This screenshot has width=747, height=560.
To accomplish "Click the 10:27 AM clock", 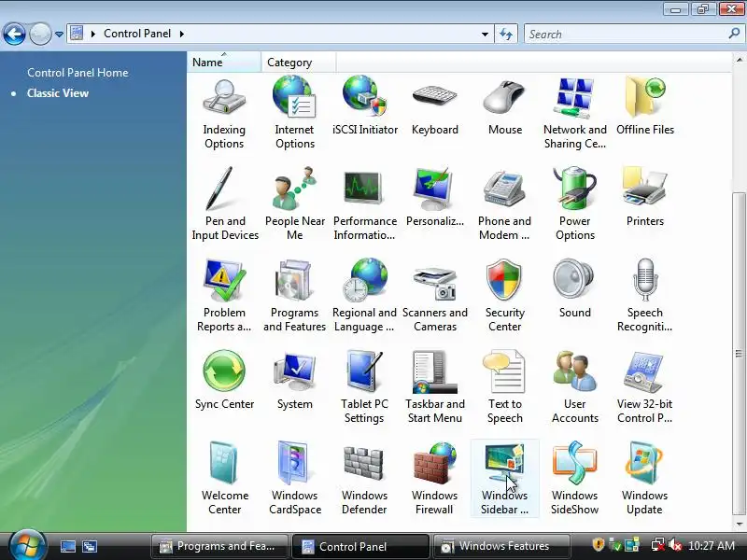I will [712, 546].
